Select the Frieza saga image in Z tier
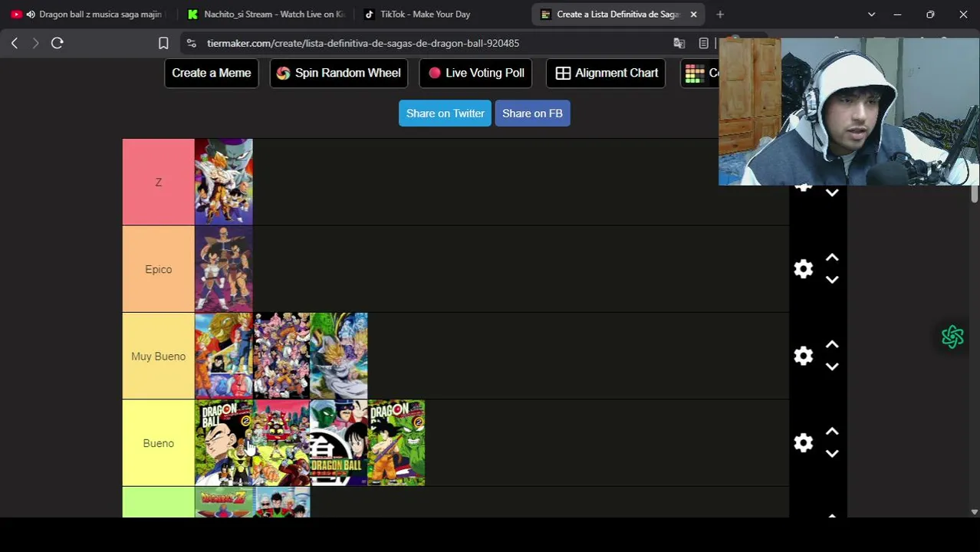Image resolution: width=980 pixels, height=552 pixels. click(224, 182)
